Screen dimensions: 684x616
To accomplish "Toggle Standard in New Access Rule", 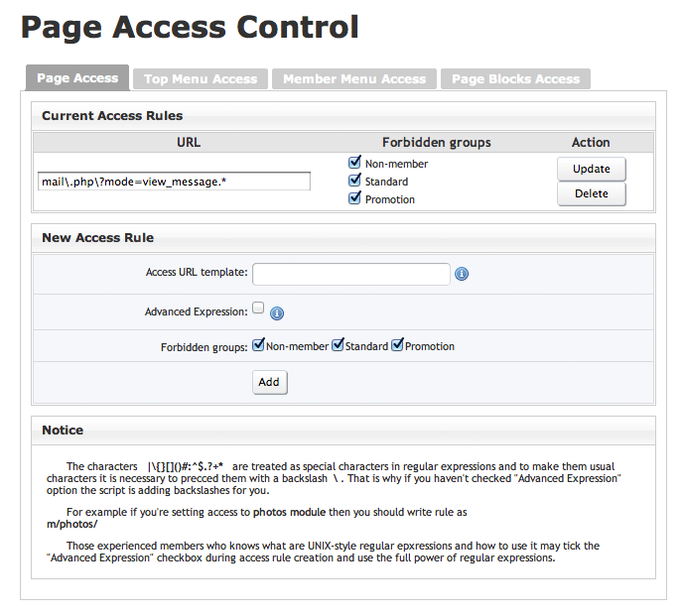I will click(x=338, y=345).
